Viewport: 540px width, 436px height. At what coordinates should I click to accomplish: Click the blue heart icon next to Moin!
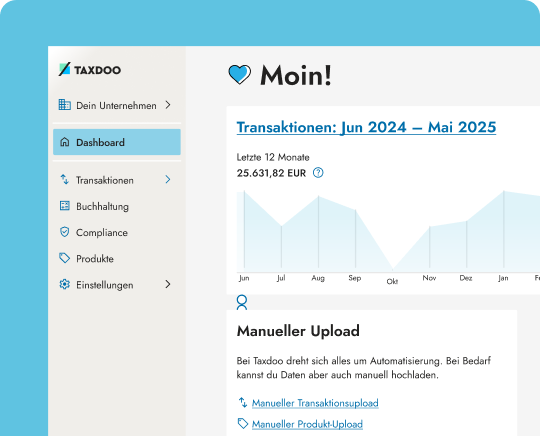pos(240,74)
